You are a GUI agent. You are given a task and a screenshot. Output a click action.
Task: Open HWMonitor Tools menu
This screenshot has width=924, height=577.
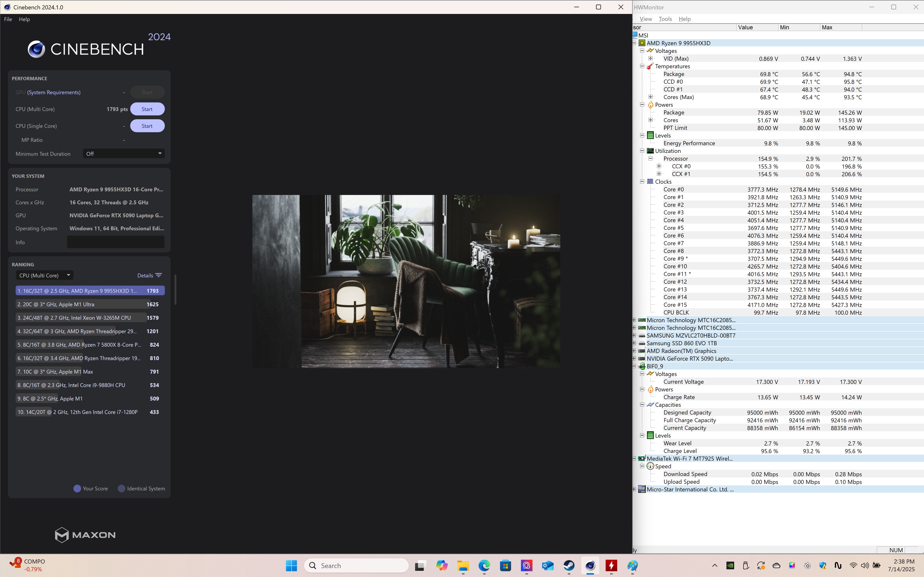[x=665, y=19]
